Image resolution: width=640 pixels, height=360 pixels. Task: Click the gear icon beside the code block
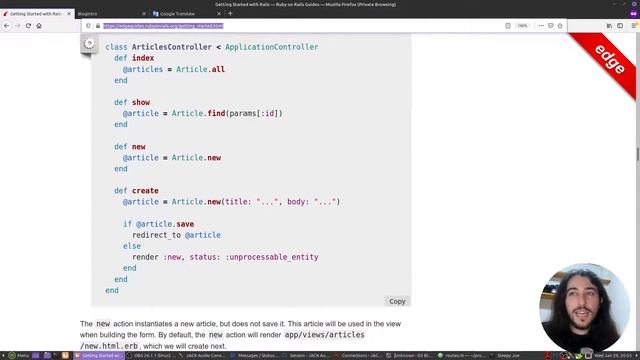point(89,44)
